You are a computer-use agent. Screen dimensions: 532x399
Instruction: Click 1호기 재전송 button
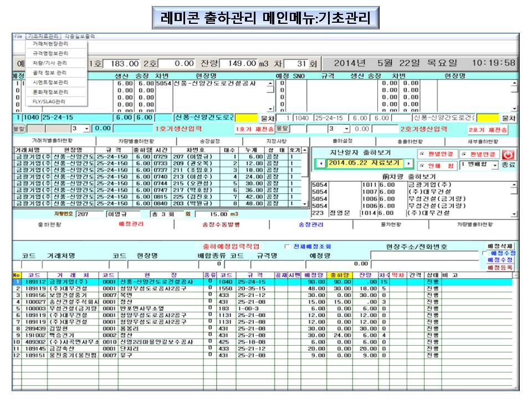[254, 129]
